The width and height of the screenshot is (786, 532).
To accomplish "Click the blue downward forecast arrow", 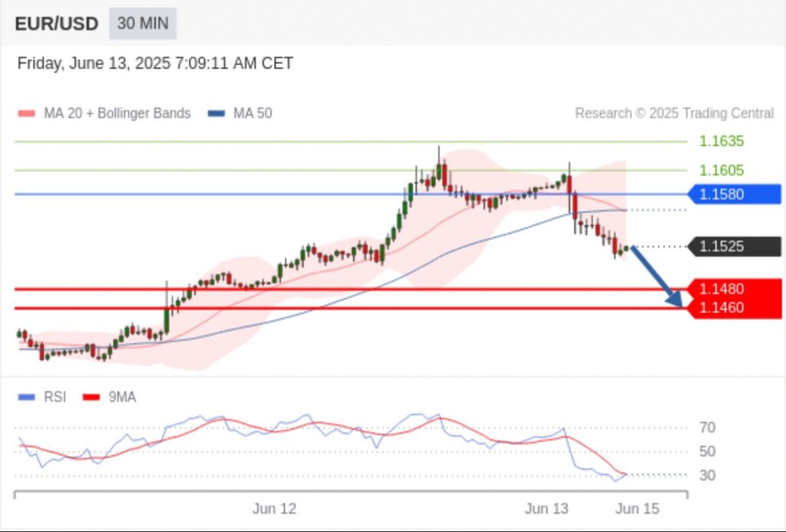I will [657, 276].
